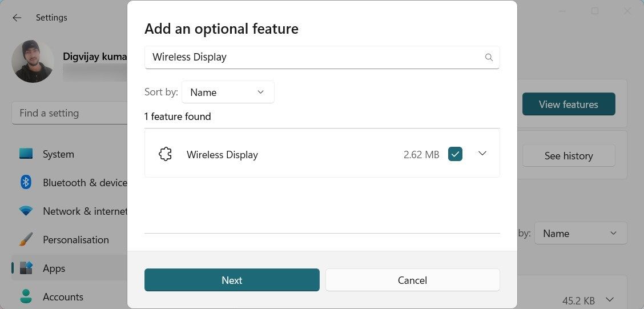Image resolution: width=644 pixels, height=309 pixels.
Task: Cancel the optional feature dialog
Action: coord(412,280)
